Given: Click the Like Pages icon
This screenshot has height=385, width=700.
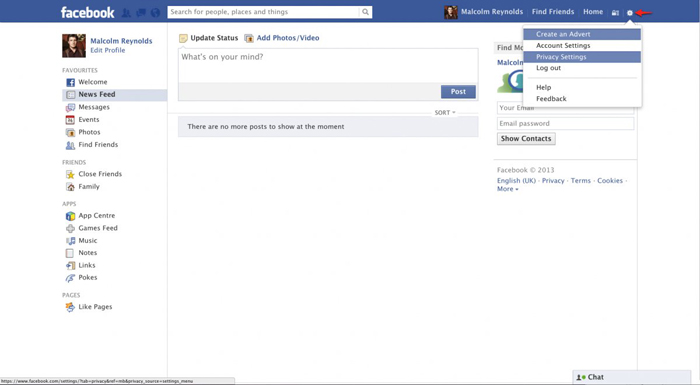Looking at the screenshot, I should [x=71, y=307].
